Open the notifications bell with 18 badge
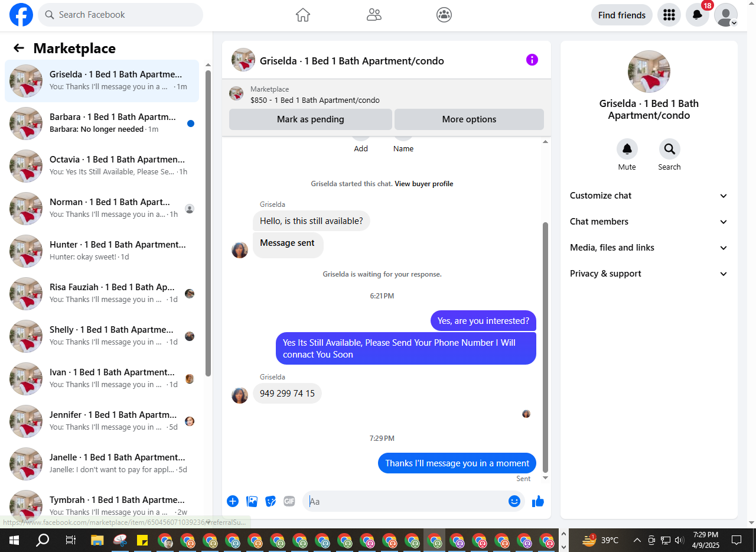The image size is (756, 552). (x=698, y=15)
